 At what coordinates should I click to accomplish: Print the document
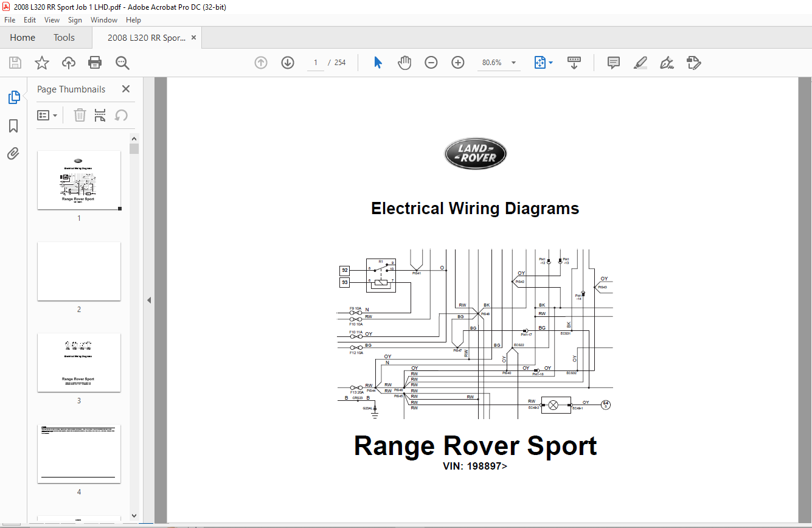(x=95, y=63)
